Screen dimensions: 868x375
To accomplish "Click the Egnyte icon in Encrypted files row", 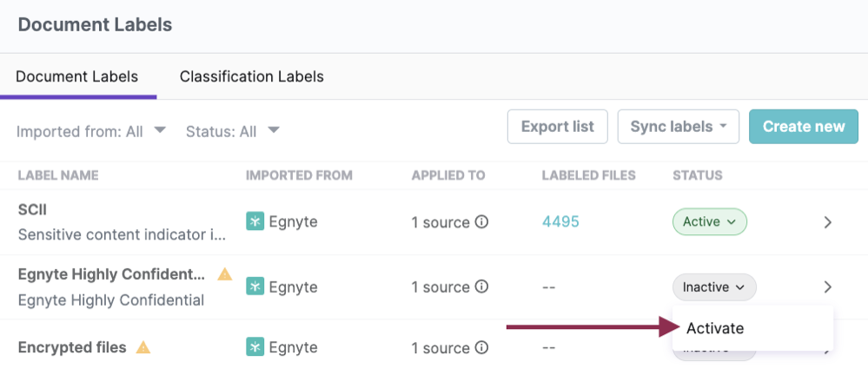I will (x=255, y=348).
